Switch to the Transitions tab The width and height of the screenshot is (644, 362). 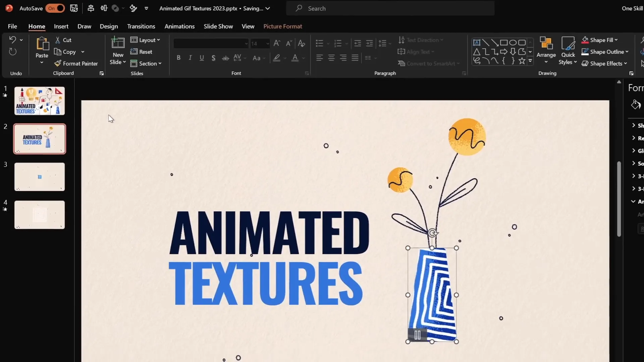click(x=141, y=26)
